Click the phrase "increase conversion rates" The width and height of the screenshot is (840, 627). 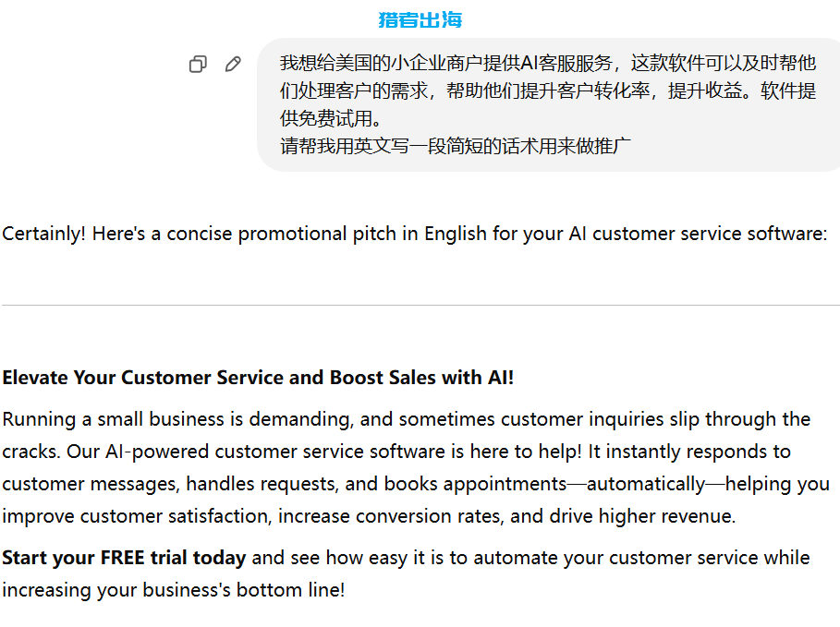tap(391, 516)
